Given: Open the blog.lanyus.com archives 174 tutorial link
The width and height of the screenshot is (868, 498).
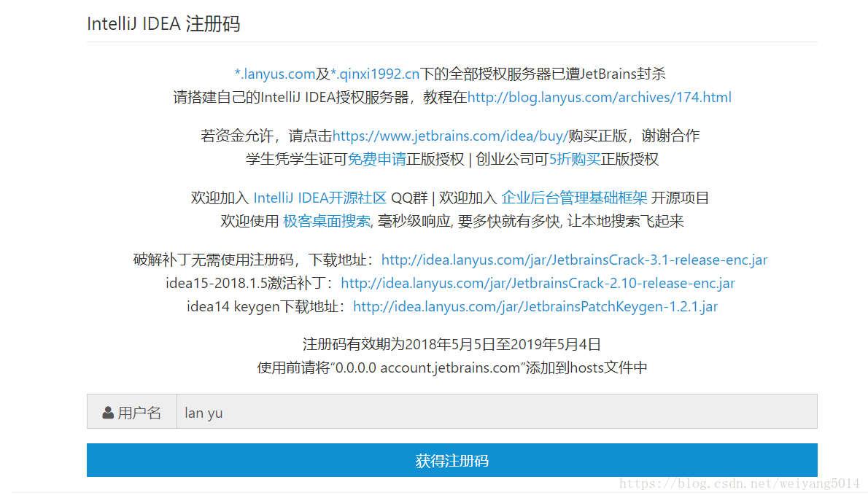Looking at the screenshot, I should click(599, 98).
